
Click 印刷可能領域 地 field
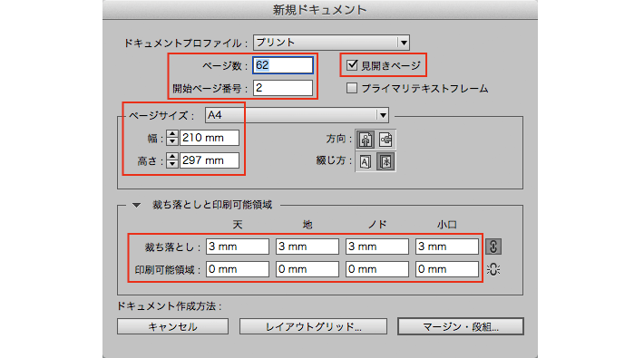pos(307,269)
